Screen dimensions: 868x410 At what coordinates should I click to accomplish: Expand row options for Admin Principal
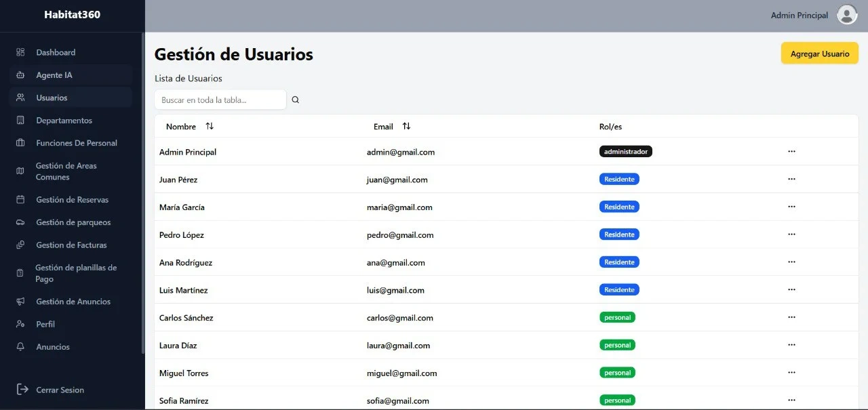pyautogui.click(x=791, y=151)
